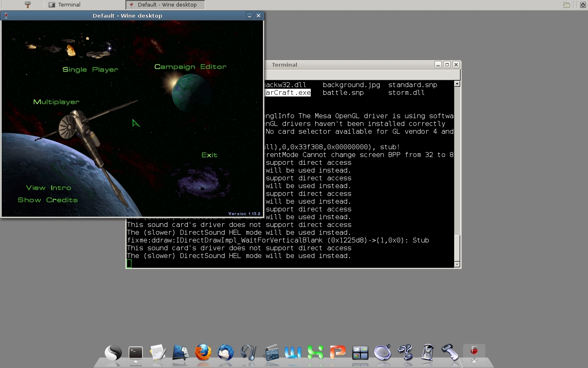Open the workspace grid dock icon
Viewport: 588px width, 368px height.
[x=360, y=352]
